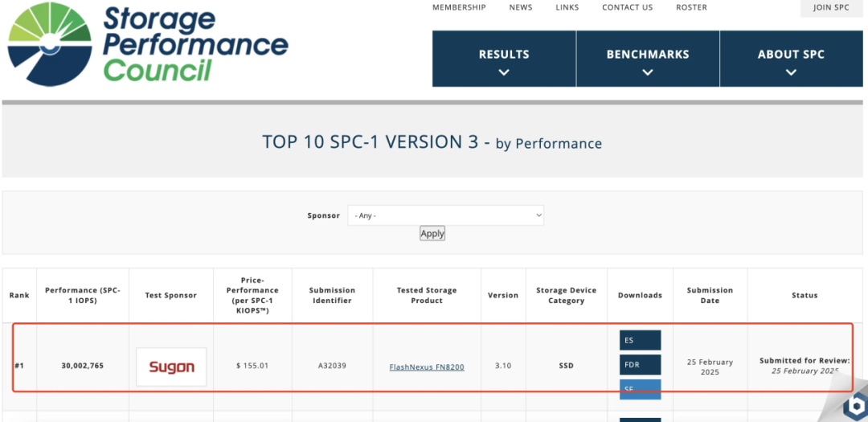Download the FDR document for A32039
The image size is (868, 422).
[640, 365]
